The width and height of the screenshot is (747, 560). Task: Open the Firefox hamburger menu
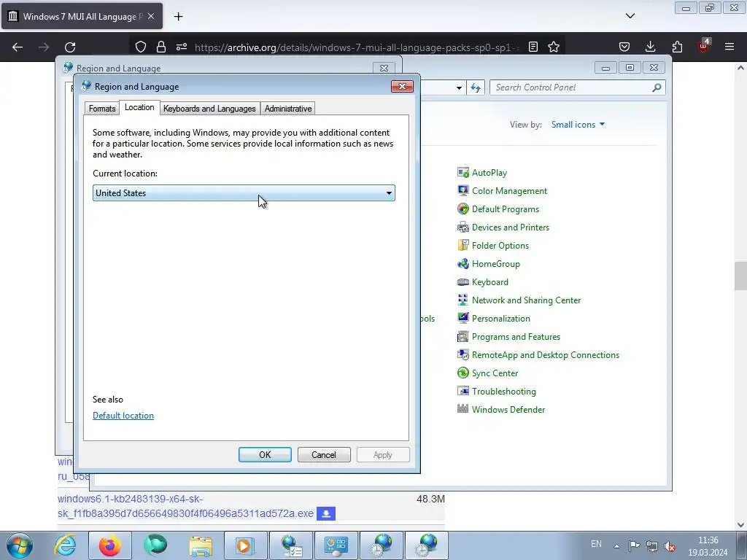729,47
